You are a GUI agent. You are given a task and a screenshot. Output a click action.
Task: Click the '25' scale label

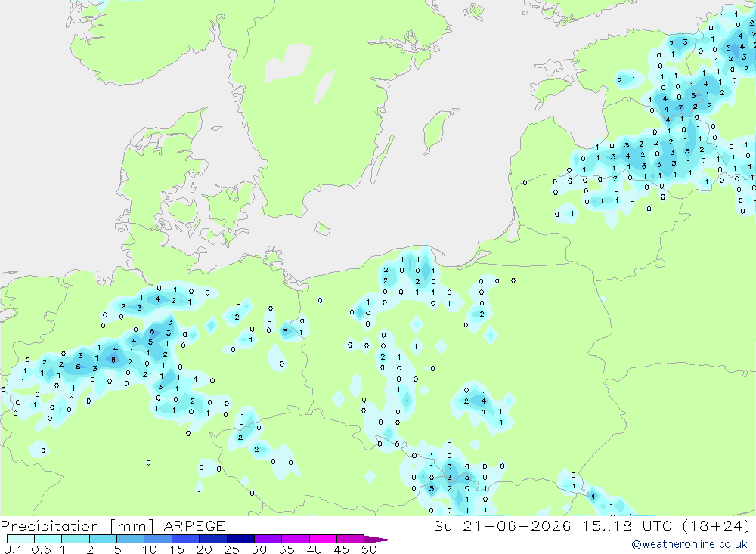pos(232,549)
